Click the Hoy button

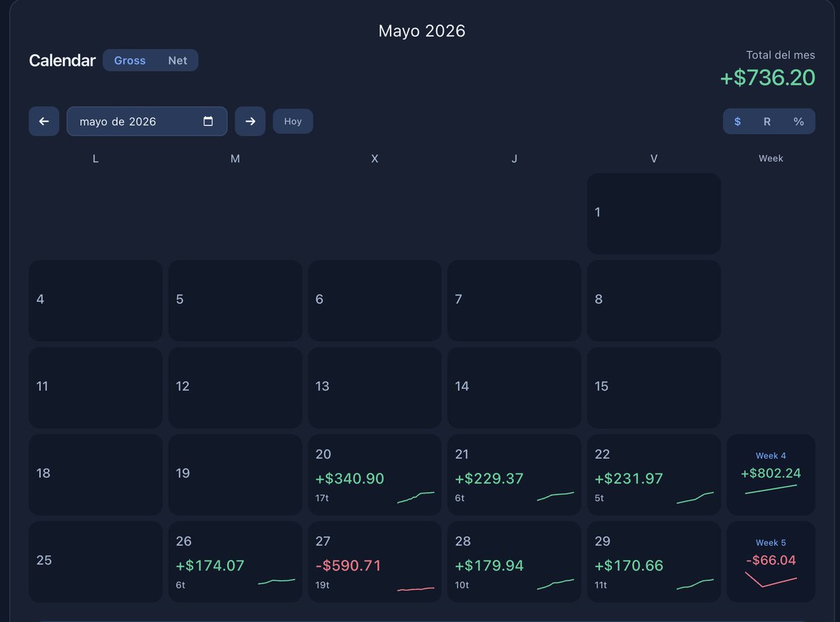[293, 121]
